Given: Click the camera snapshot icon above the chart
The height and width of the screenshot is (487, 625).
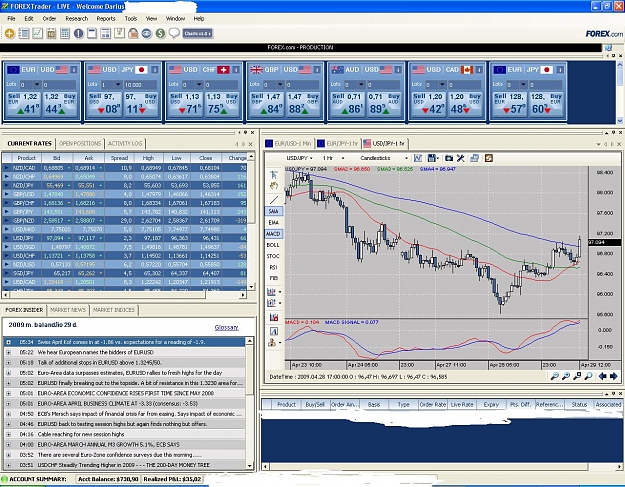Looking at the screenshot, I should coord(449,158).
